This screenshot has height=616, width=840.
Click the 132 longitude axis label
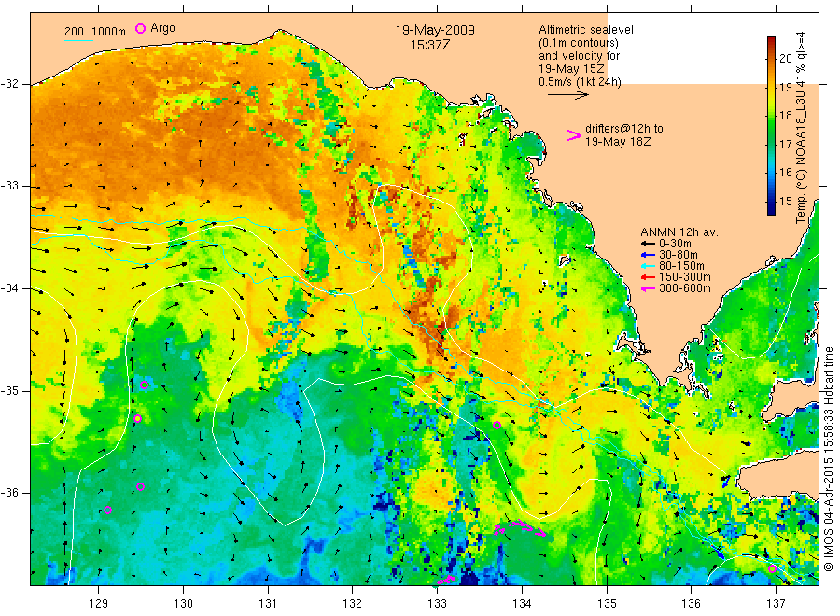(x=353, y=604)
